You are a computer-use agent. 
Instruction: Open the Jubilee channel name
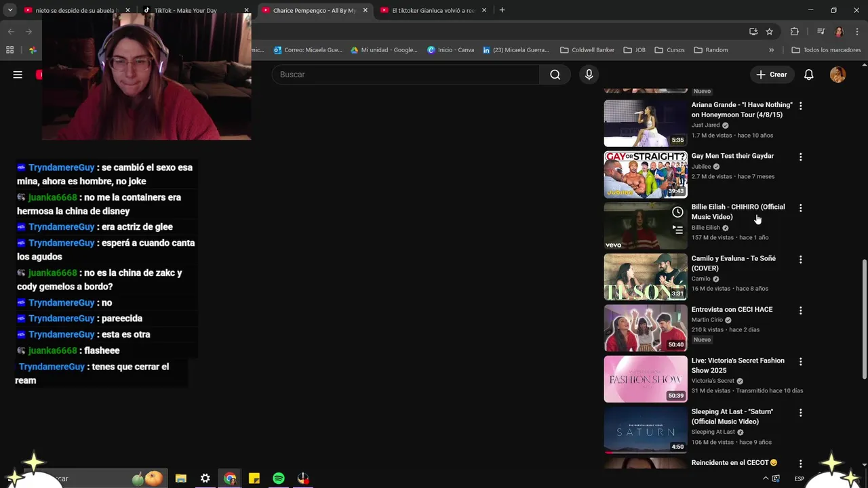pos(701,166)
